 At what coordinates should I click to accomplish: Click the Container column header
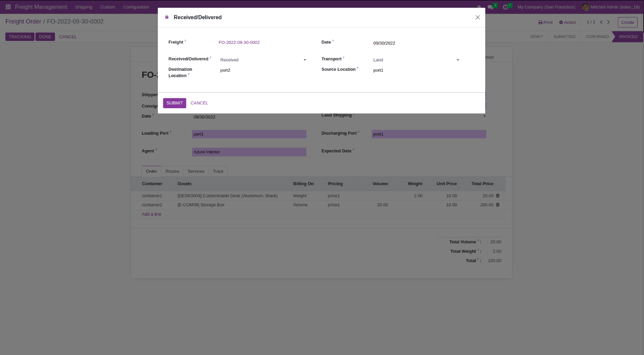click(152, 184)
